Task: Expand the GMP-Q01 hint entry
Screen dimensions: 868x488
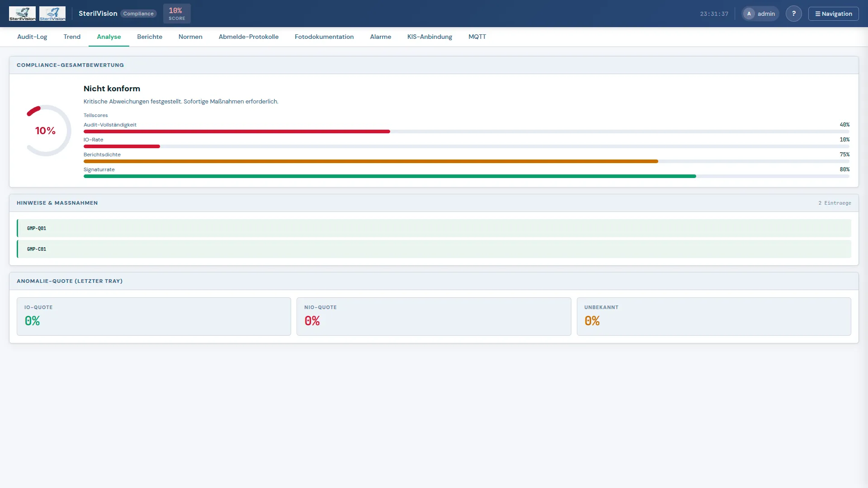Action: tap(434, 228)
